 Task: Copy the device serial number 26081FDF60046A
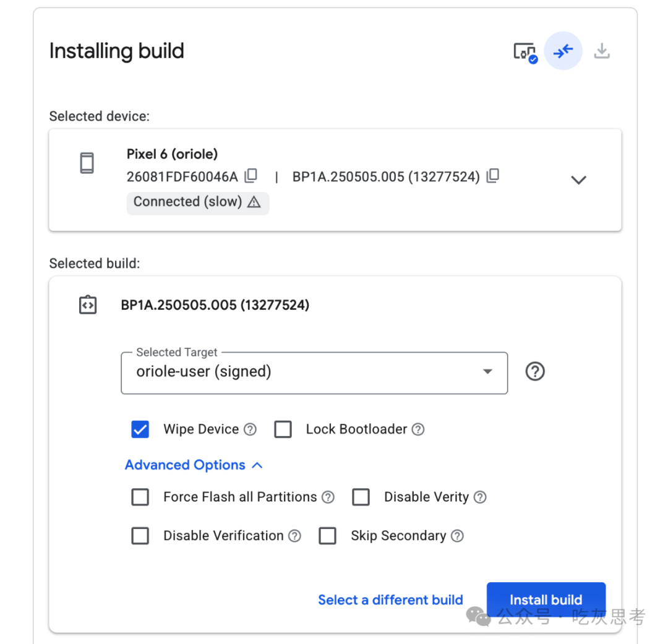click(x=251, y=175)
